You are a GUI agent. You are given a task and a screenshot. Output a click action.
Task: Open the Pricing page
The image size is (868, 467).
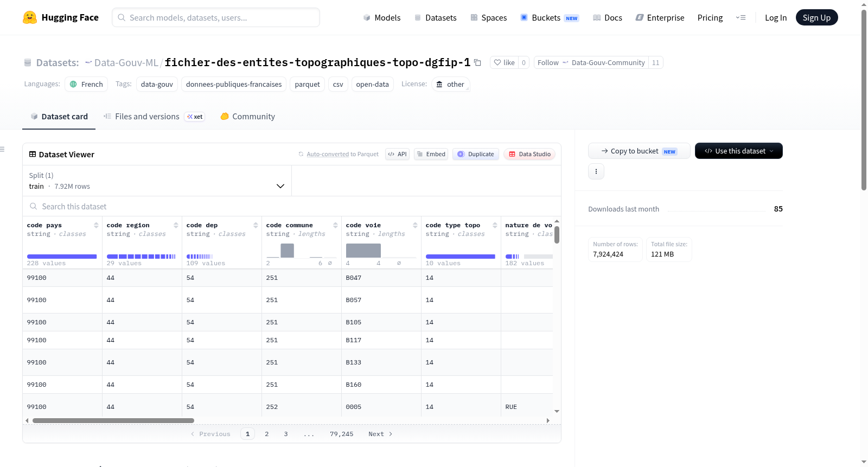point(710,18)
